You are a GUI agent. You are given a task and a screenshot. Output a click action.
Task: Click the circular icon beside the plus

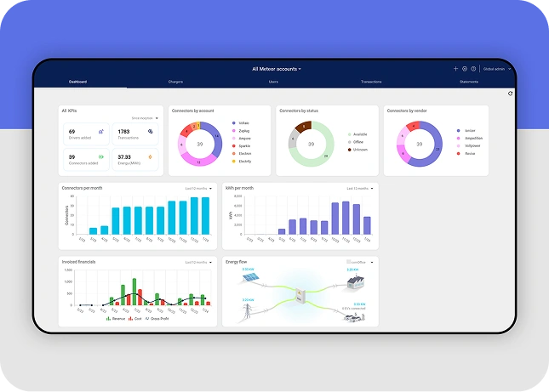coord(465,69)
